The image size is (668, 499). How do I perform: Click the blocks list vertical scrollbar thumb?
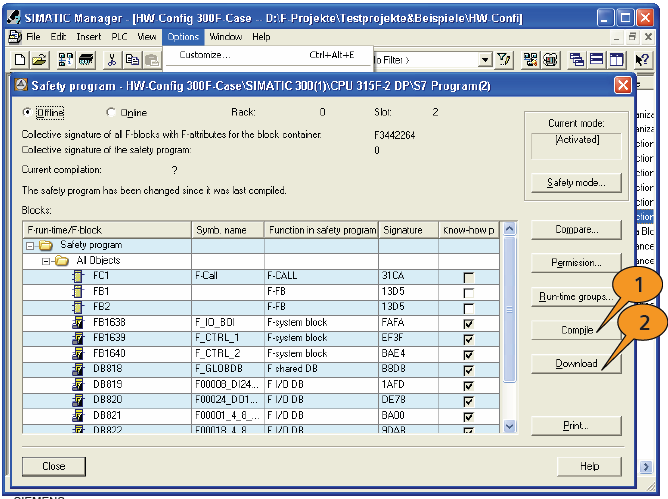509,310
